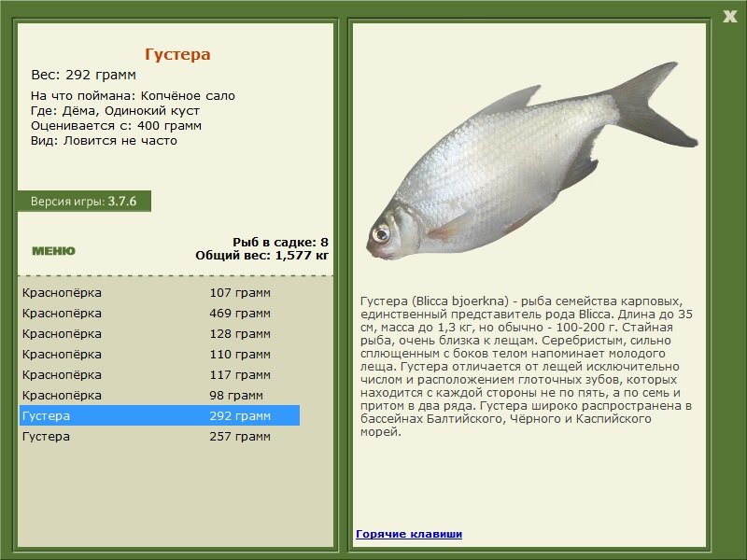The height and width of the screenshot is (560, 747).
Task: Select the Густера 257 грамм row
Action: click(160, 436)
